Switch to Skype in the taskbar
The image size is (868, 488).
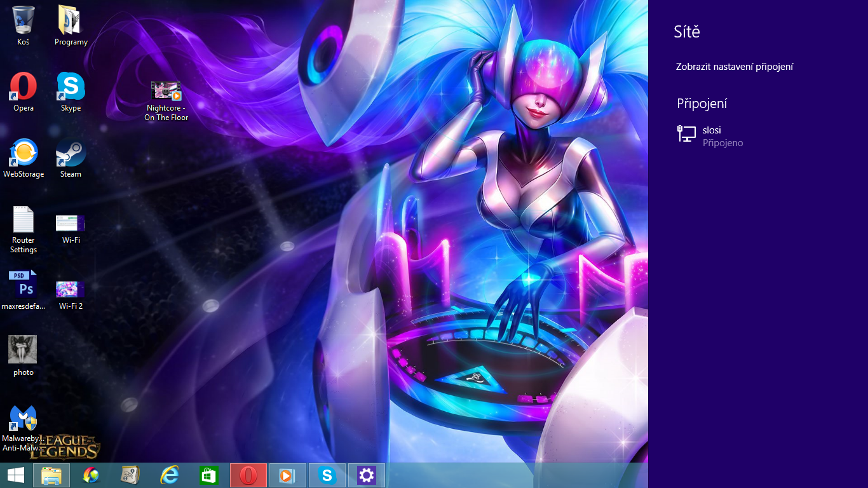327,475
